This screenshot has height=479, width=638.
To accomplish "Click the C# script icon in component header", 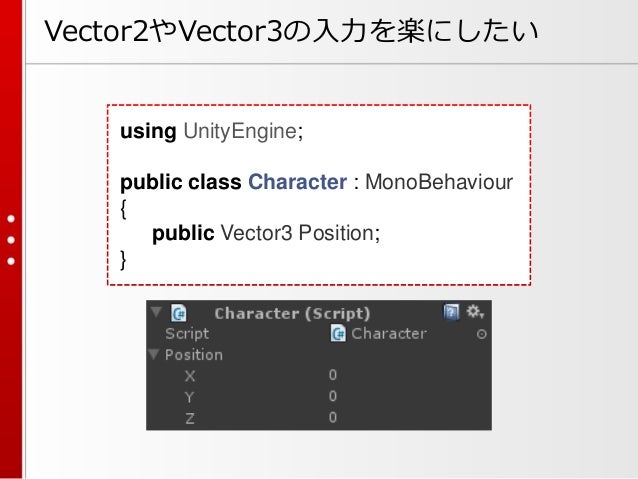I will click(x=179, y=313).
